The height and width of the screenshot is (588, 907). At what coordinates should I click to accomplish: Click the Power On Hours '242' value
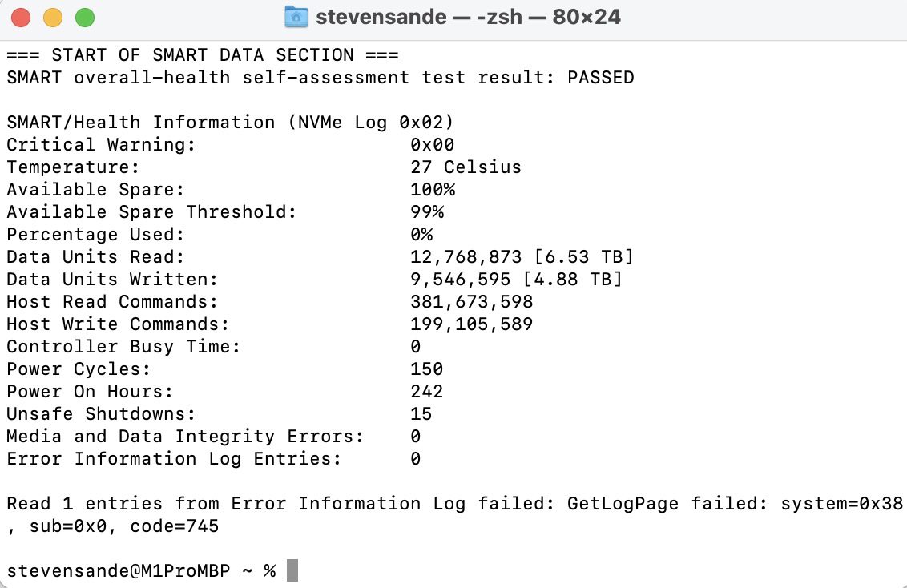click(x=427, y=392)
